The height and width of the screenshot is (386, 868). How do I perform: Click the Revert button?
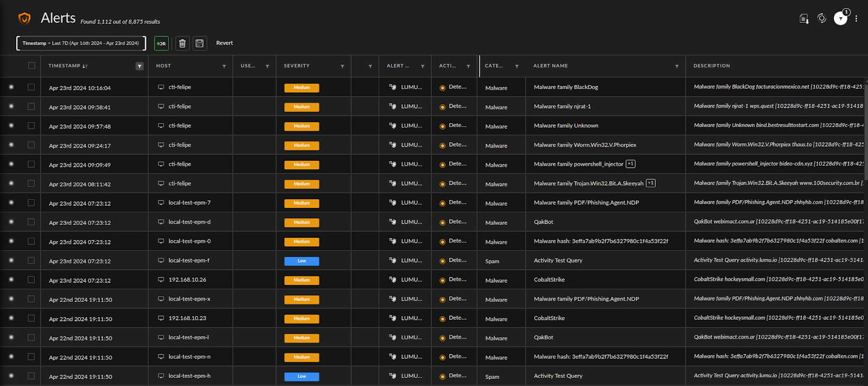tap(224, 43)
